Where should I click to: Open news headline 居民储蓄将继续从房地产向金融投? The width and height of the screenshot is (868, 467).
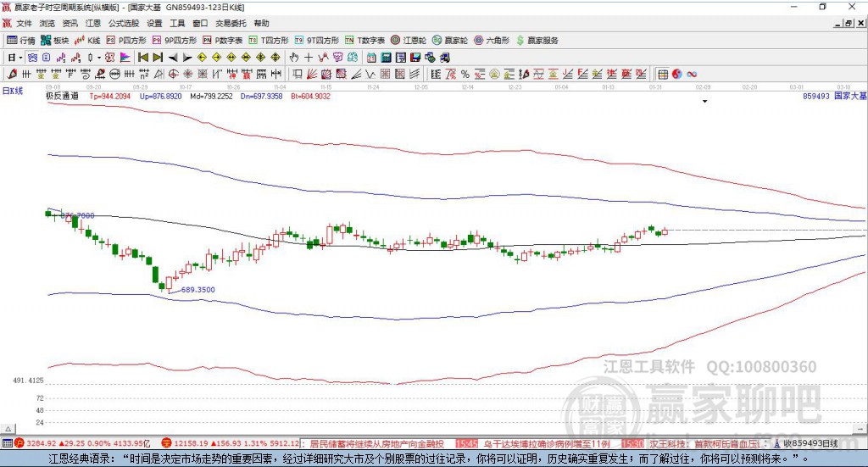376,444
